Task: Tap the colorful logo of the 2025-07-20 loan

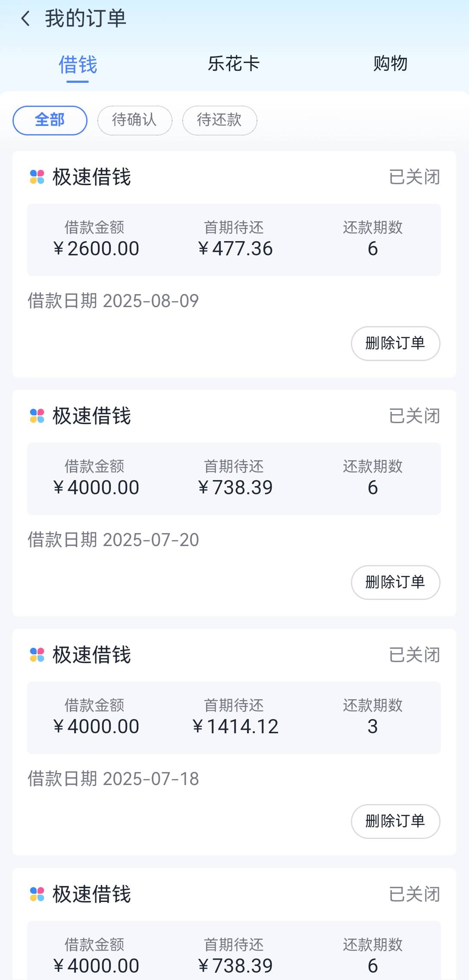Action: pos(37,416)
